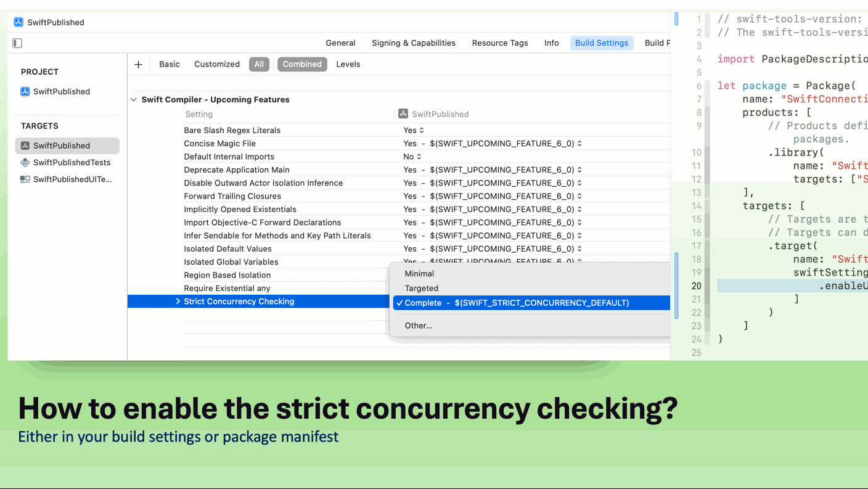Click the SwiftPublished column header icon
Viewport: 868px width, 489px height.
pos(403,113)
